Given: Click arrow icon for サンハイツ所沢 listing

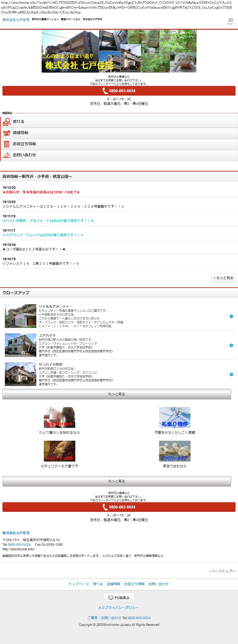Looking at the screenshot, I should click(x=231, y=374).
